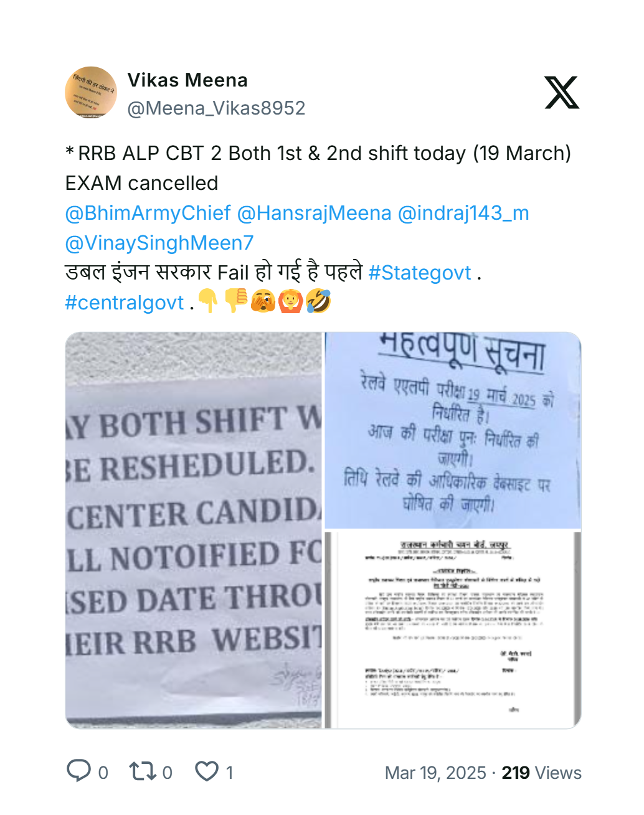Screen dimensions: 644x815
Task: Open Vikas Meena profile avatar
Action: pos(91,92)
